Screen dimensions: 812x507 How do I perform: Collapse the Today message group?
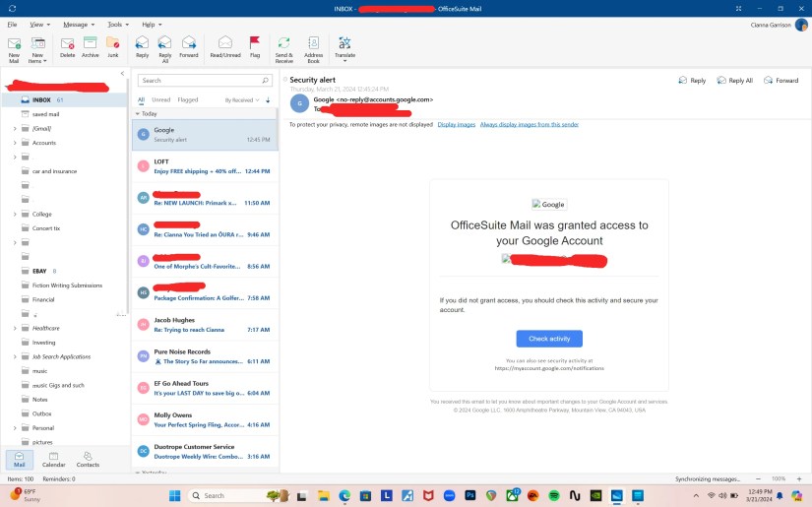138,113
